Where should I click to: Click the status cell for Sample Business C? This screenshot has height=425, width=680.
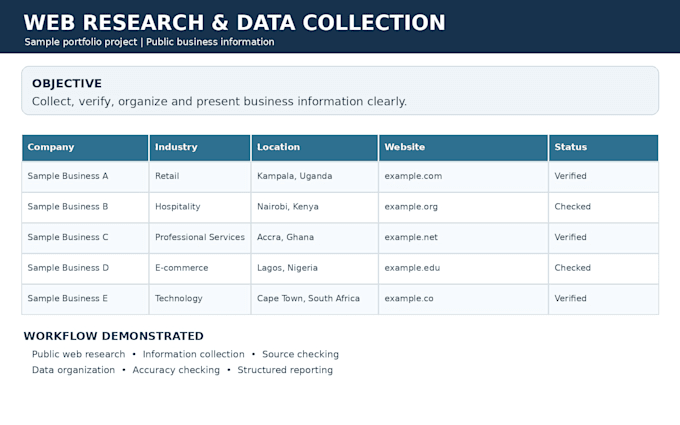(604, 238)
